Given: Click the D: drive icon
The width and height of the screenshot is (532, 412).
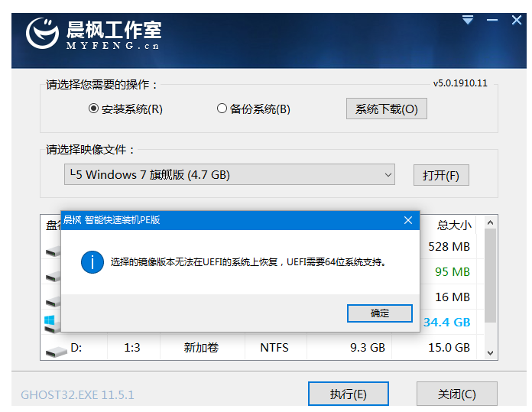Looking at the screenshot, I should 56,352.
